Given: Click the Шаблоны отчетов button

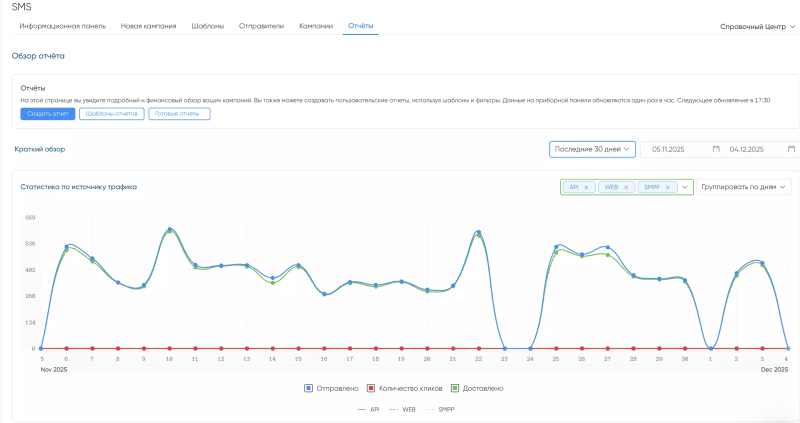Looking at the screenshot, I should pyautogui.click(x=111, y=114).
